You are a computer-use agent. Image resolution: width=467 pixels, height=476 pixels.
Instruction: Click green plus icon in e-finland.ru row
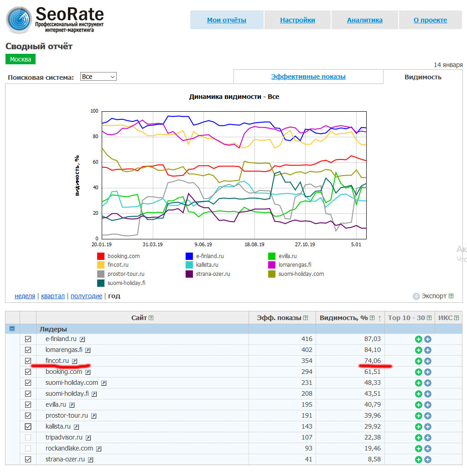pos(418,339)
